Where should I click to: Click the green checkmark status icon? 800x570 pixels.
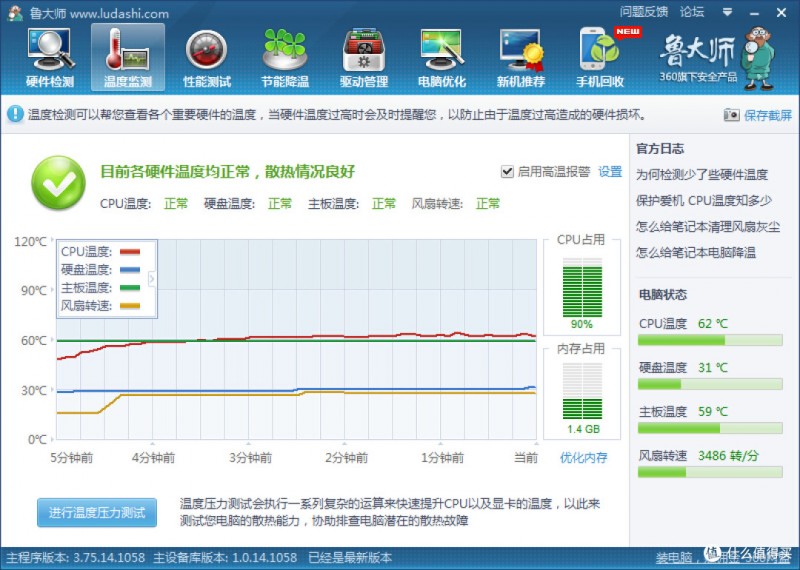(59, 183)
